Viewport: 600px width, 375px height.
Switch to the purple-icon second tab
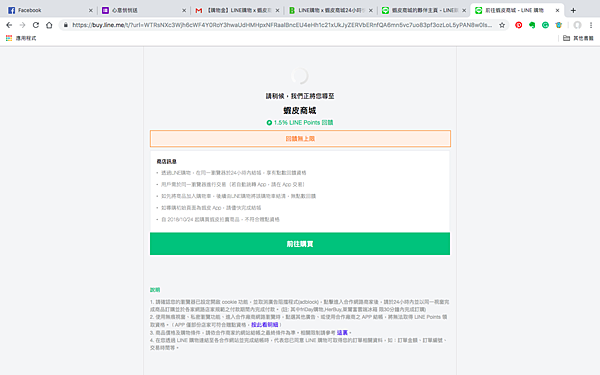[x=143, y=10]
